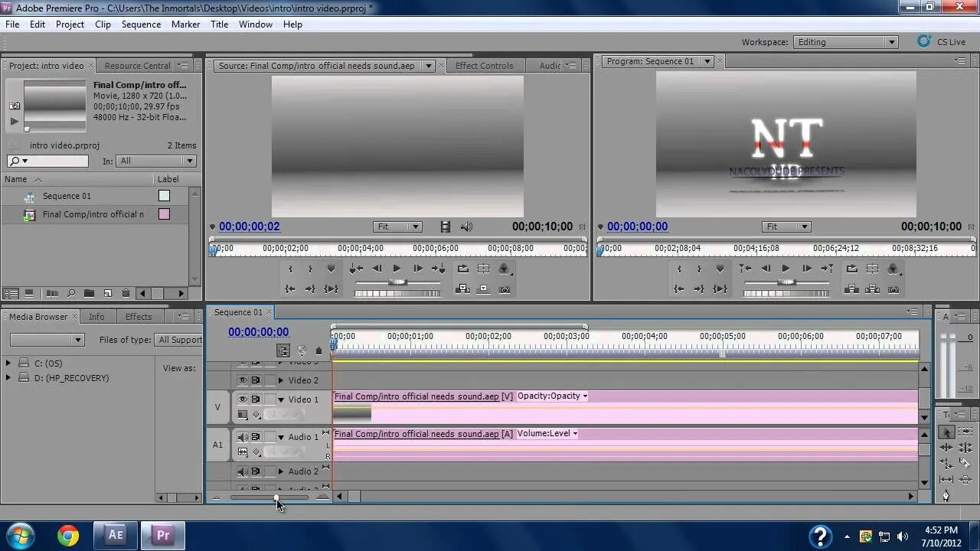Set In point in Source monitor

(x=290, y=269)
